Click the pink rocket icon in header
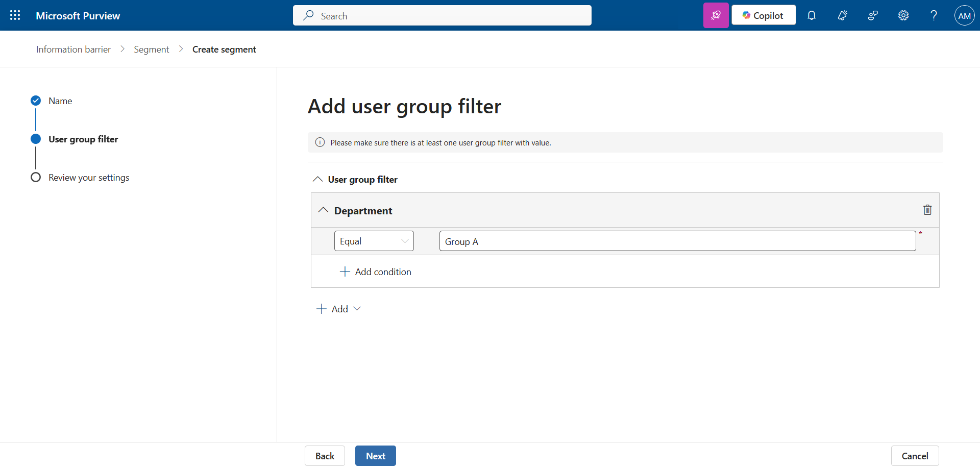980x469 pixels. (716, 15)
